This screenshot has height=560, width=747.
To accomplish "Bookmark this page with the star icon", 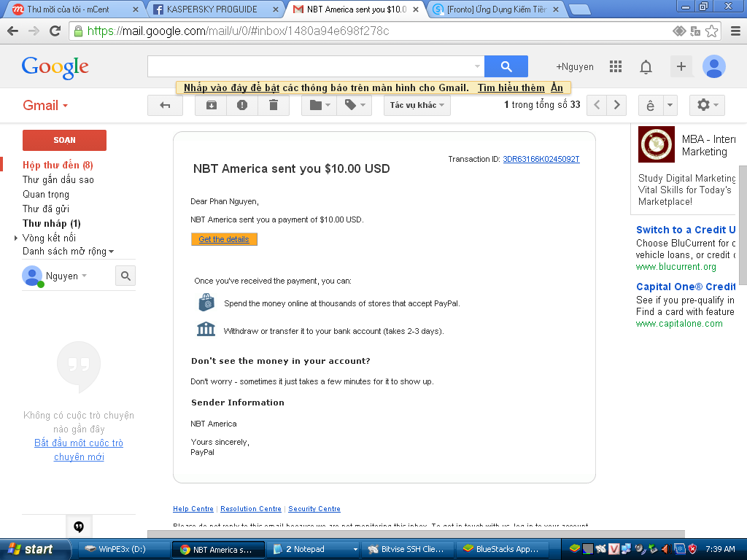I will click(x=712, y=31).
